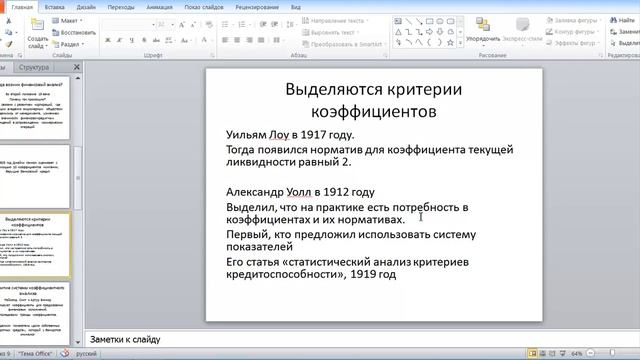Open the Направление текста menu

335,21
